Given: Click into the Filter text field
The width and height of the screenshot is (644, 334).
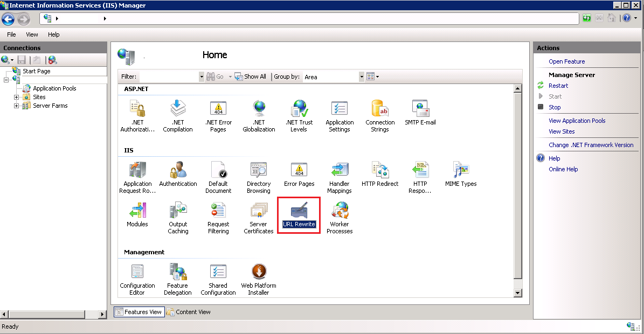Looking at the screenshot, I should [169, 76].
